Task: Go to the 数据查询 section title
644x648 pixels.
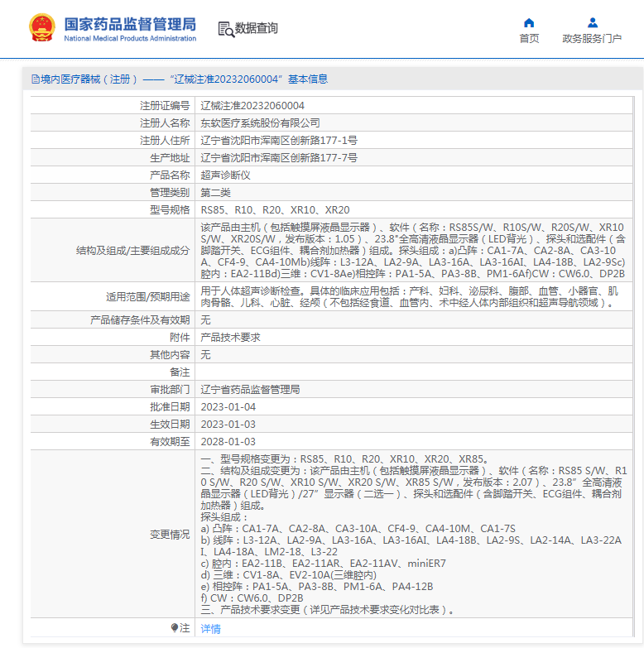Action: 257,29
